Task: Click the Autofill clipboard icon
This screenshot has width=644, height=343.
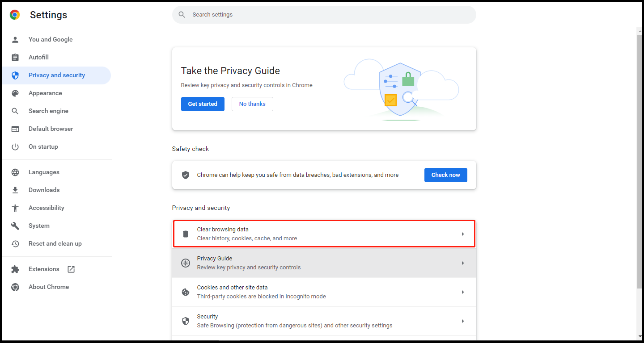Action: pyautogui.click(x=15, y=57)
